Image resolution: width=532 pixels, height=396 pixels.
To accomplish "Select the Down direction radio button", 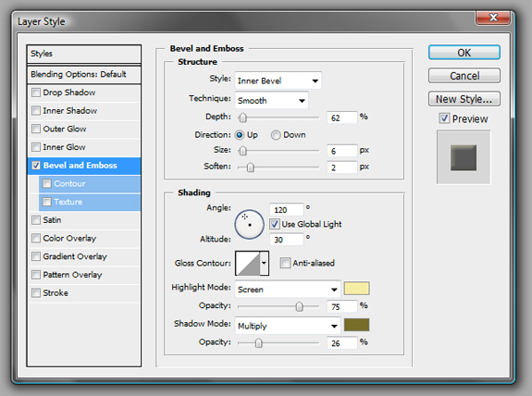I will (276, 135).
